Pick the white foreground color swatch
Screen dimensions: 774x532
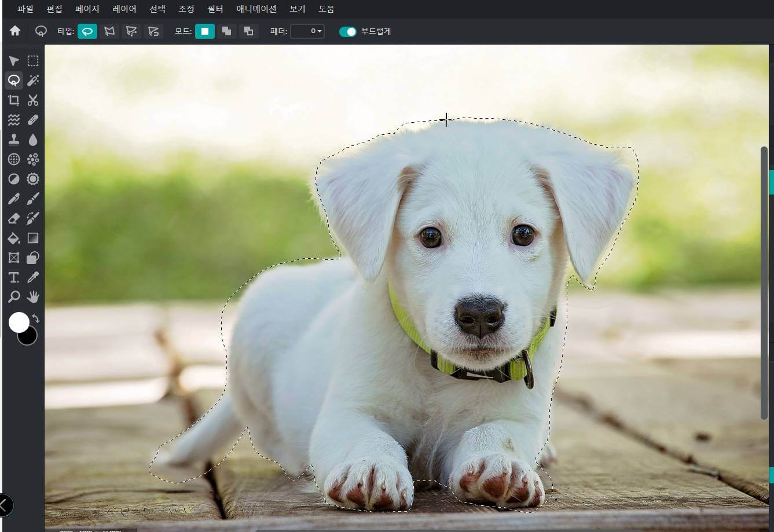pyautogui.click(x=19, y=322)
